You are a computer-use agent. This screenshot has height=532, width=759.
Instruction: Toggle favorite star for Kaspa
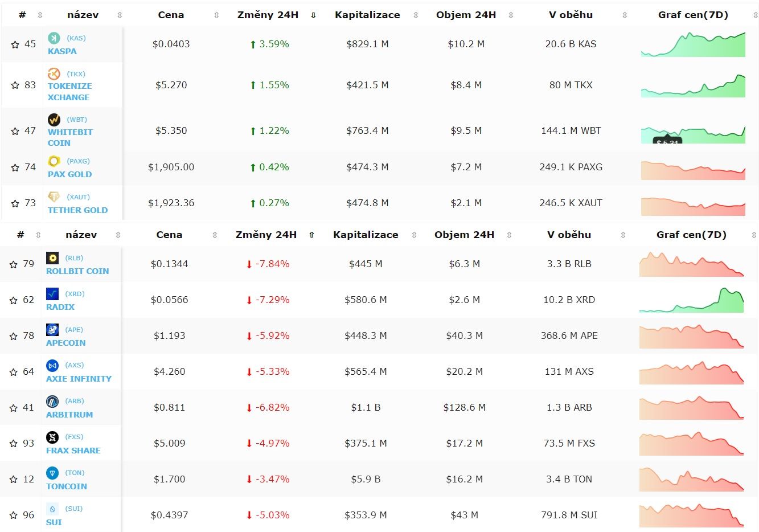coord(15,44)
